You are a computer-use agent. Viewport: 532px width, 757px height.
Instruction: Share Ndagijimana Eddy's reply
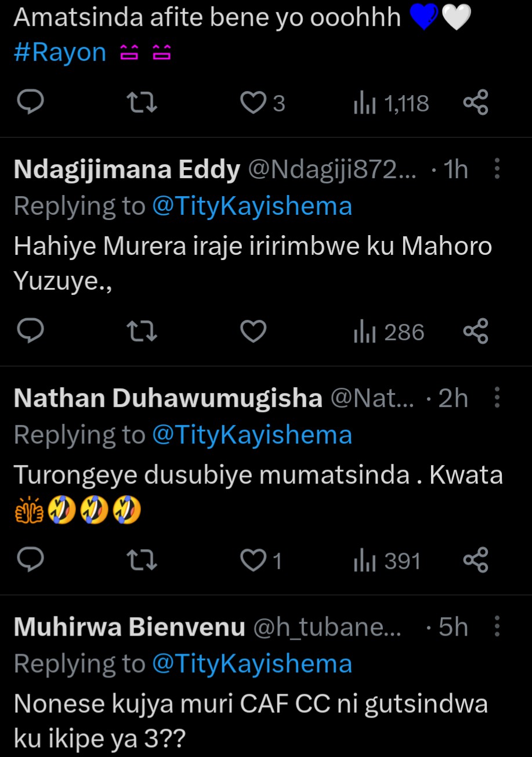(476, 332)
